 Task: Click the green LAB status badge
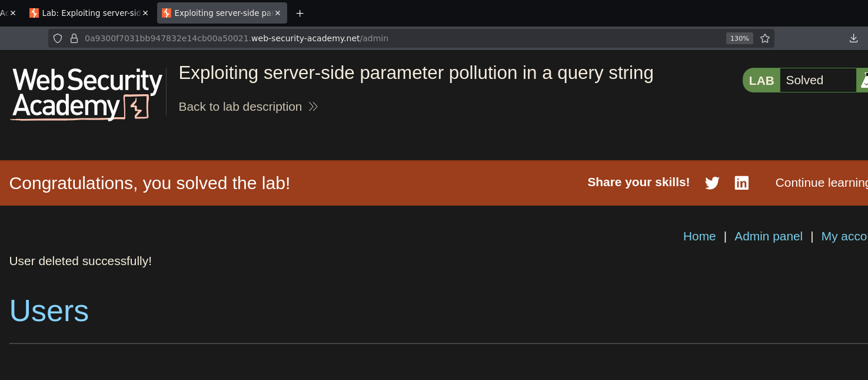click(x=761, y=80)
